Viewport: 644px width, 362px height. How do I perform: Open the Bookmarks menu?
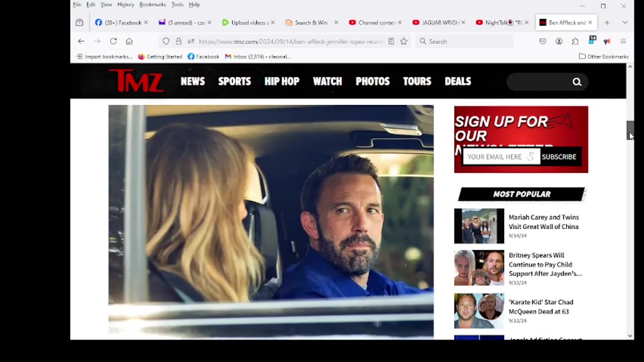click(152, 5)
